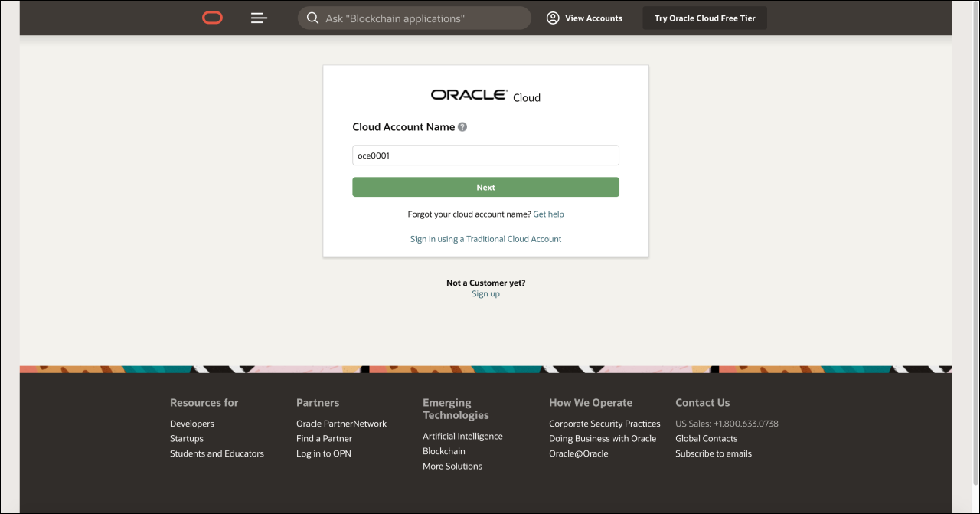
Task: Open Global Contacts link
Action: [x=706, y=439]
